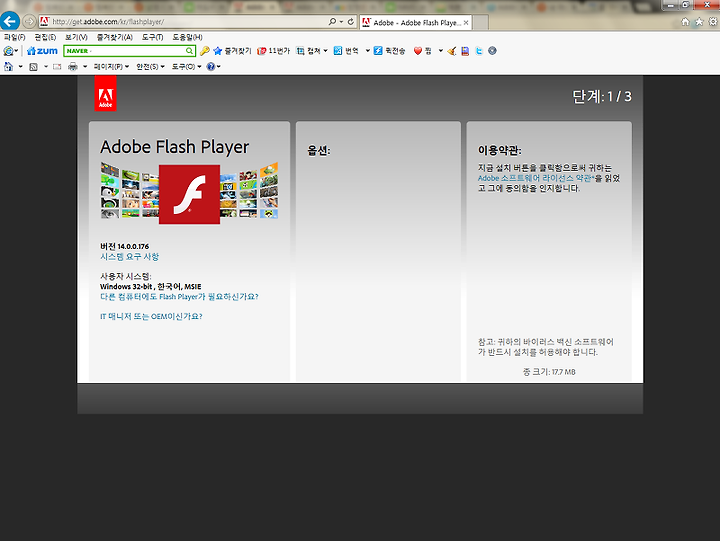Image resolution: width=720 pixels, height=541 pixels.
Task: Expand the command bar Home dropdown arrow
Action: [20, 67]
